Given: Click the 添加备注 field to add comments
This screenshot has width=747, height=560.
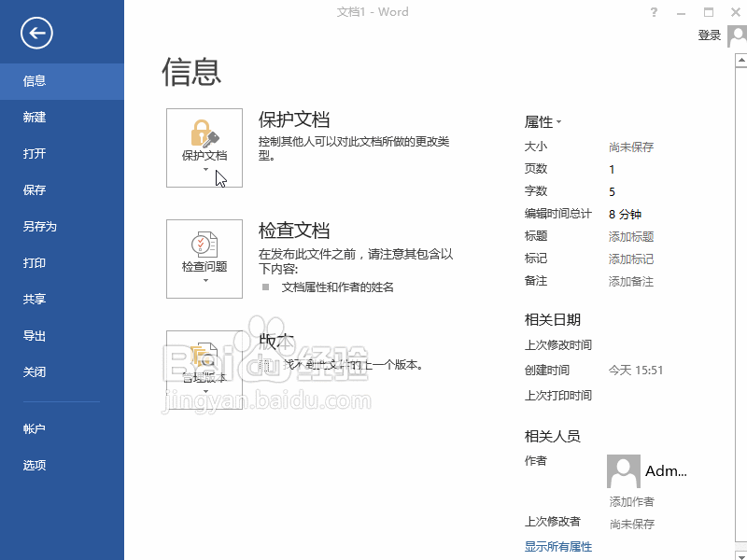Looking at the screenshot, I should (631, 282).
